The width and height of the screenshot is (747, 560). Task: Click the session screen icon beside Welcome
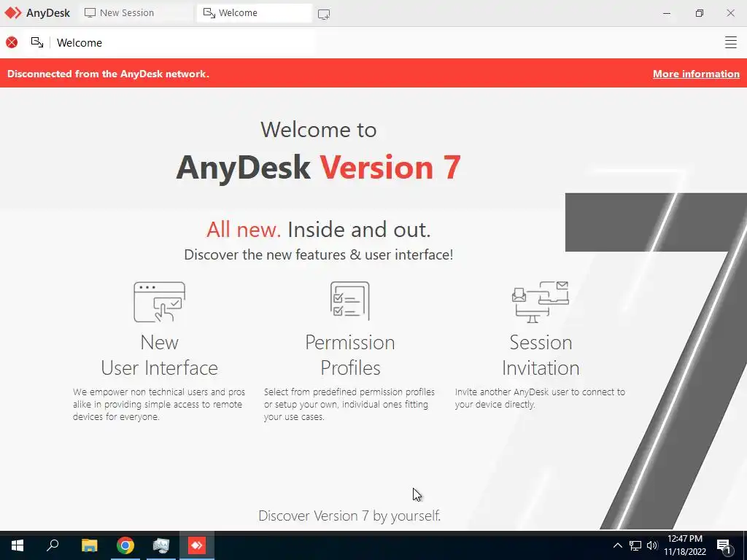[x=37, y=42]
